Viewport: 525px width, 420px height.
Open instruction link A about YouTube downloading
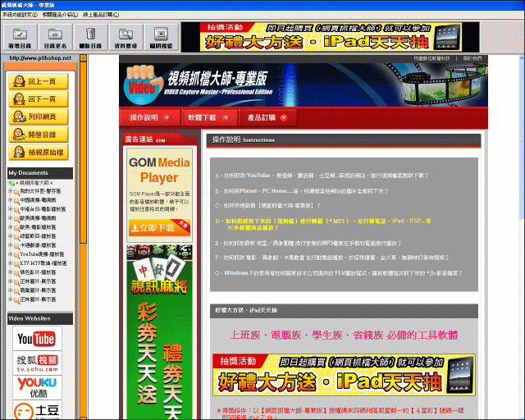[322, 176]
